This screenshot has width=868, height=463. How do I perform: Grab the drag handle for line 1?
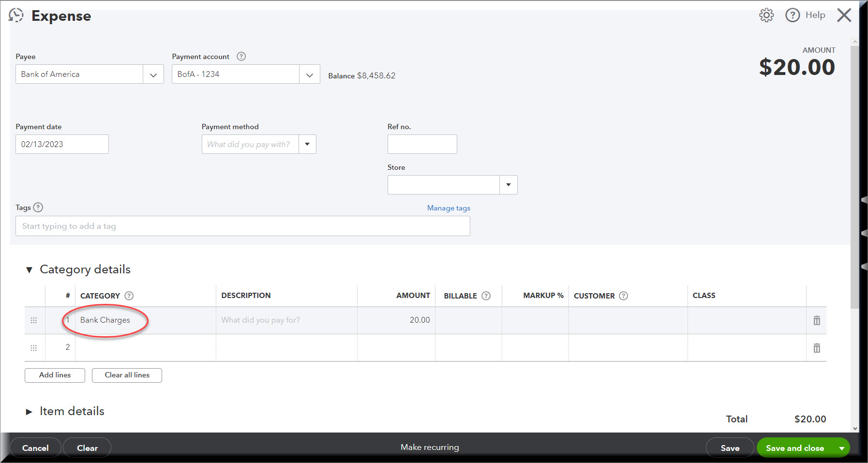34,320
